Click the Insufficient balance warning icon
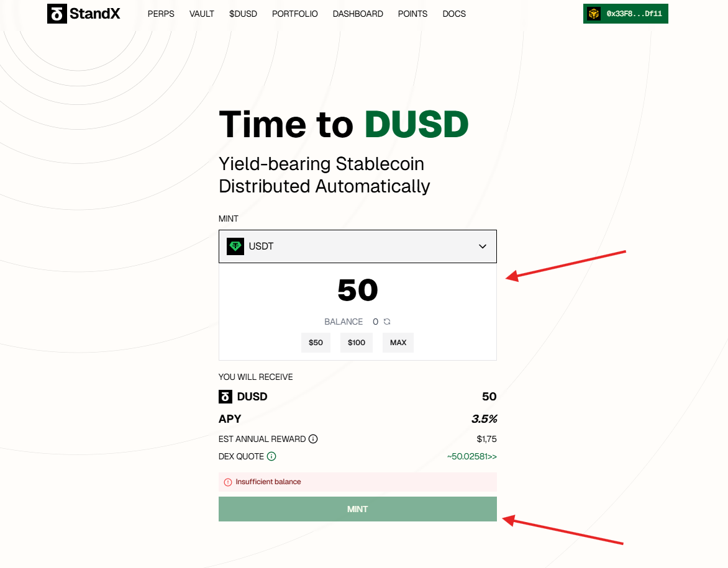Image resolution: width=728 pixels, height=568 pixels. point(228,482)
